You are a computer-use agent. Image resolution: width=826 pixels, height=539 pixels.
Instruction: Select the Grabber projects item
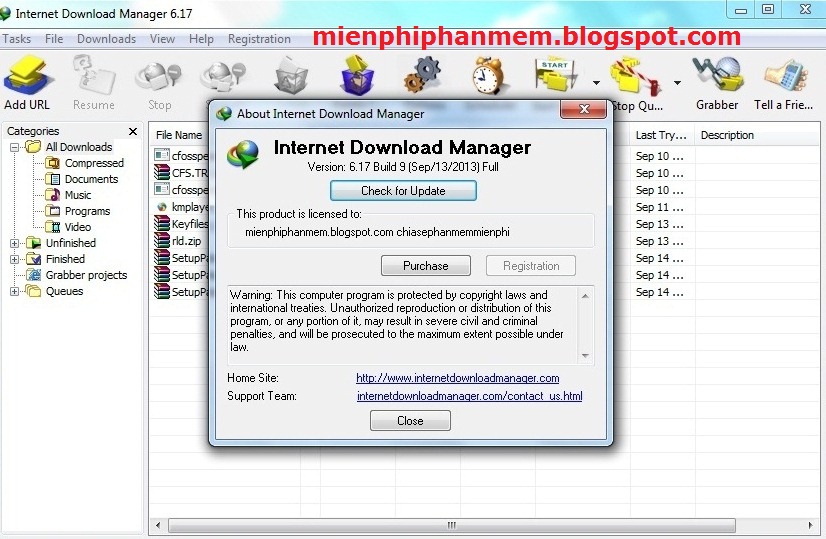pos(86,275)
